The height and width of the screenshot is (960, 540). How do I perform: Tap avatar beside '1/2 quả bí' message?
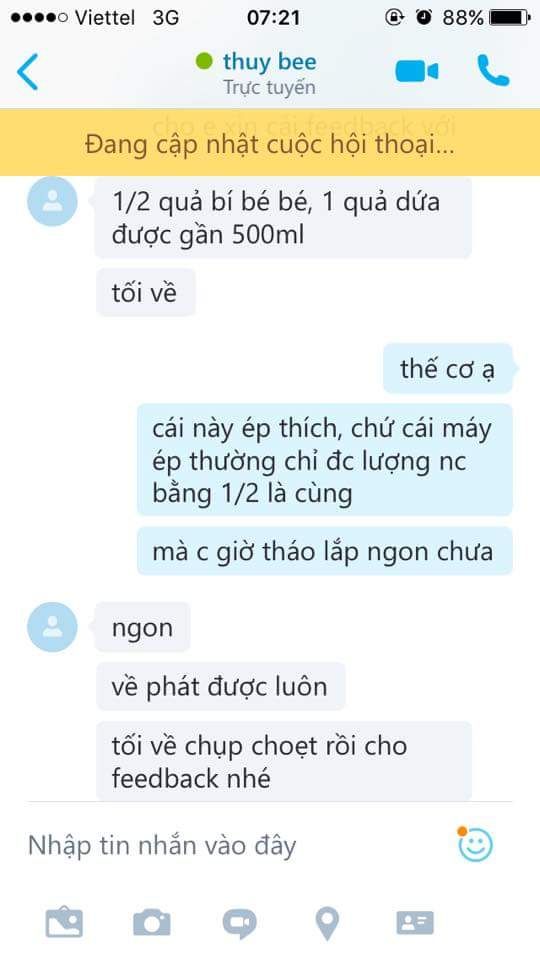[53, 201]
